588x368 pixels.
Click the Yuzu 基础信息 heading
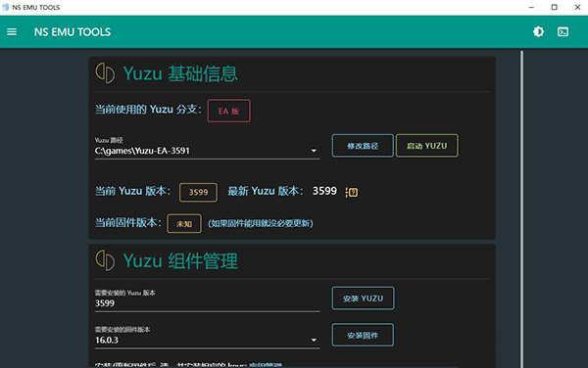(180, 73)
